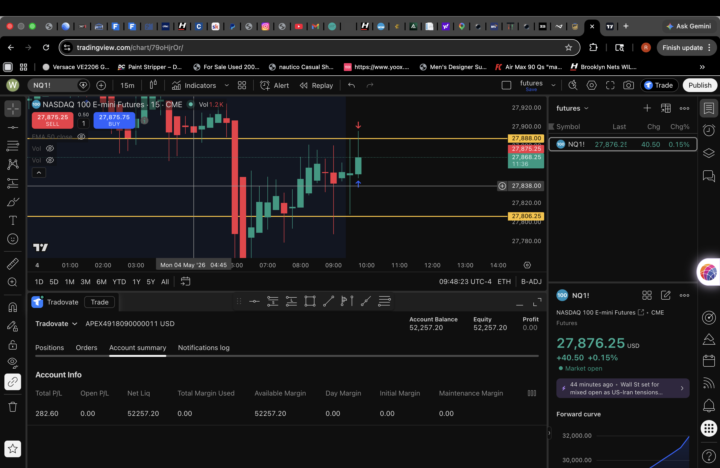Open the Tradovate account dropdown

click(x=56, y=324)
